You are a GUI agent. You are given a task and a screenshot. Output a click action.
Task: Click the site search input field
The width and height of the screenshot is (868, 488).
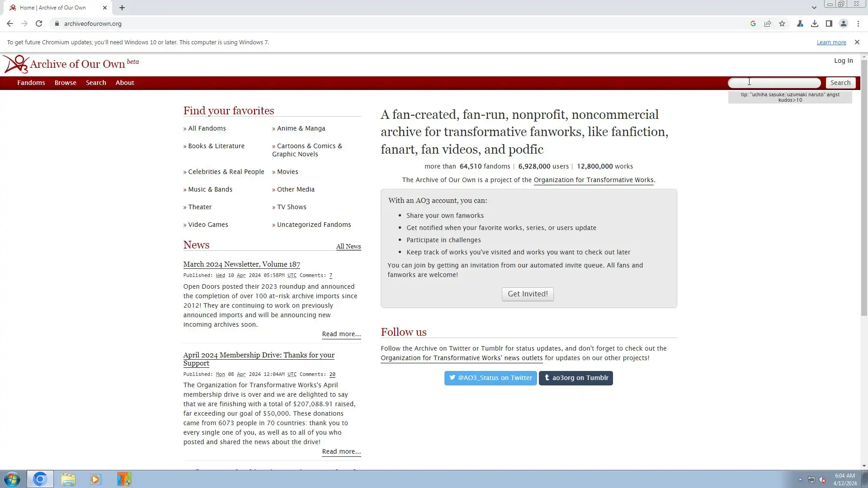point(774,83)
